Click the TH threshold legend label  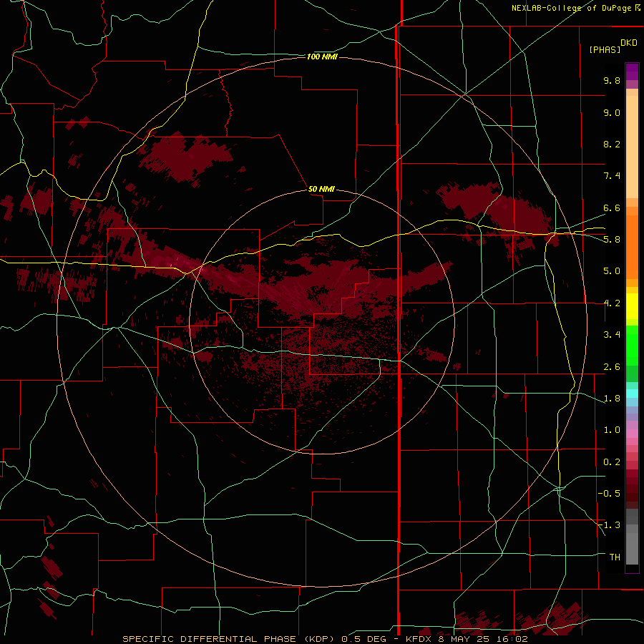pos(615,557)
